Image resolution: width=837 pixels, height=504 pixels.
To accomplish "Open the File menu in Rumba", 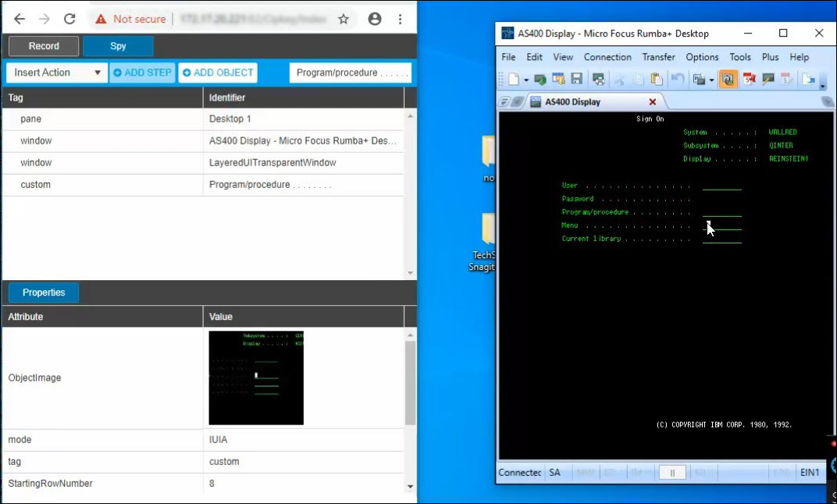I will [508, 57].
